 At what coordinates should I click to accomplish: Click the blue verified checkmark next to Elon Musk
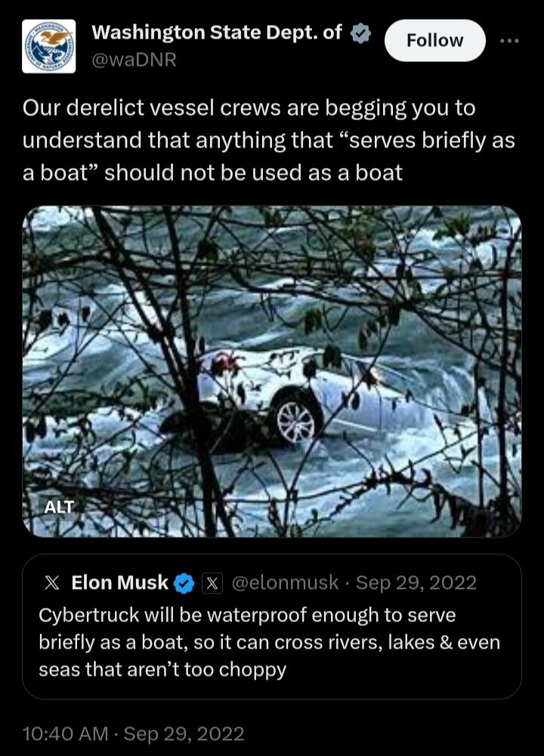pos(184,584)
